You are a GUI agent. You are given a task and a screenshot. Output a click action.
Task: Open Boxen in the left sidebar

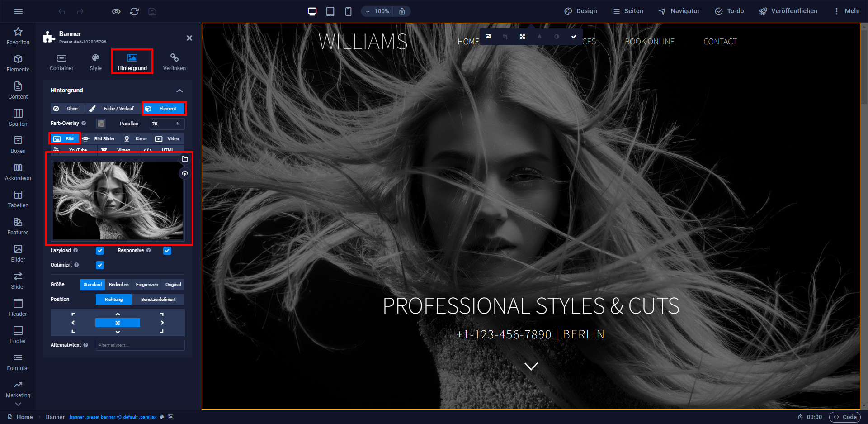point(18,145)
